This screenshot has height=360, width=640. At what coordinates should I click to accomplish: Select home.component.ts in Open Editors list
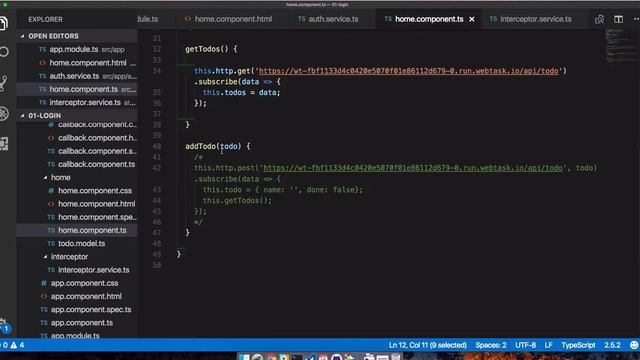pos(77,89)
